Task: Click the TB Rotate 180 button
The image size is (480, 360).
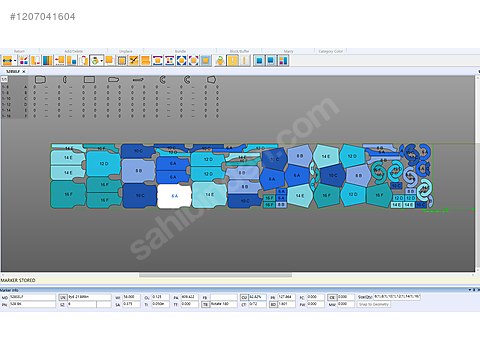Action: coord(205,304)
